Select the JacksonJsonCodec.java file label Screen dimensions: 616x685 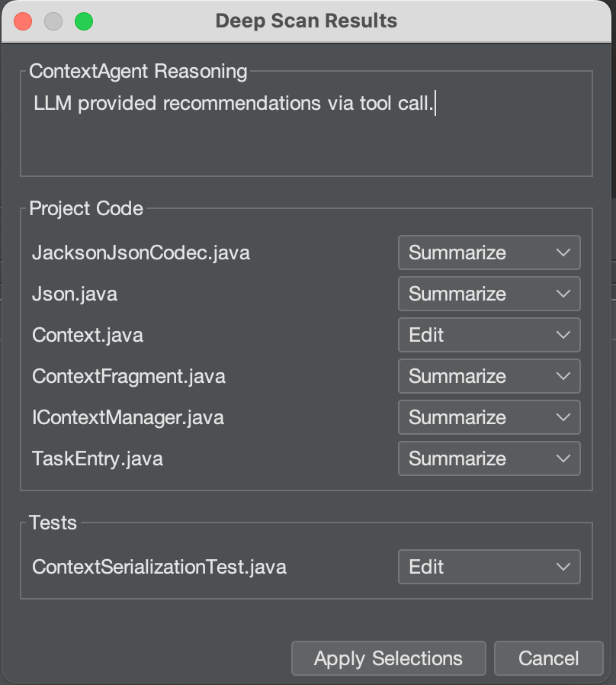point(141,252)
